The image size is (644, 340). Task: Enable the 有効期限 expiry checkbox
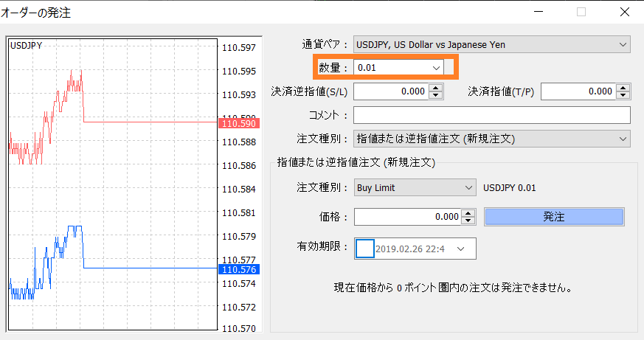point(364,249)
